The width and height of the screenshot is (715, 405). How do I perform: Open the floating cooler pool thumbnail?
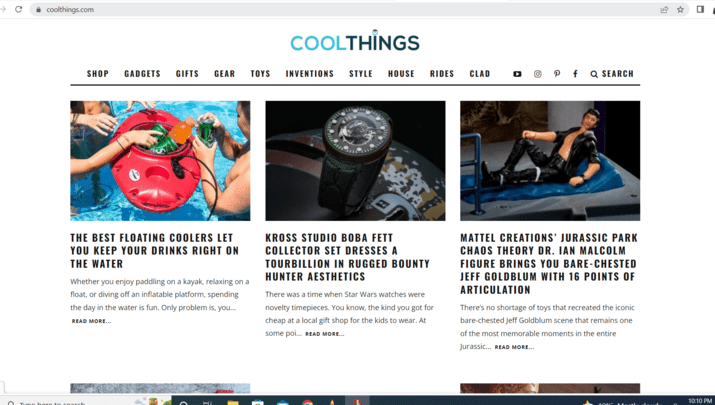(160, 161)
